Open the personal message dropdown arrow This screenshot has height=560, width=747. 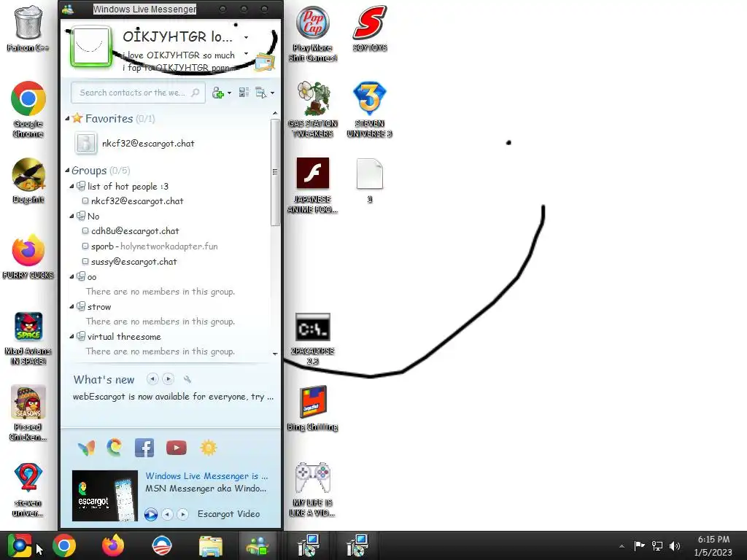coord(247,53)
